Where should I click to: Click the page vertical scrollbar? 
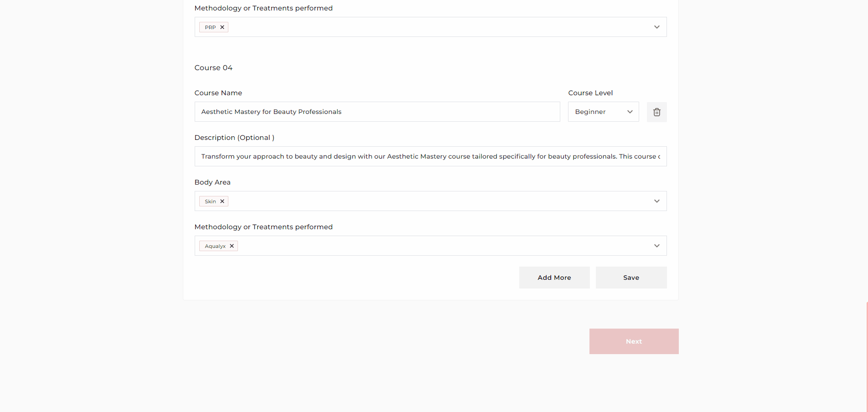(x=866, y=355)
